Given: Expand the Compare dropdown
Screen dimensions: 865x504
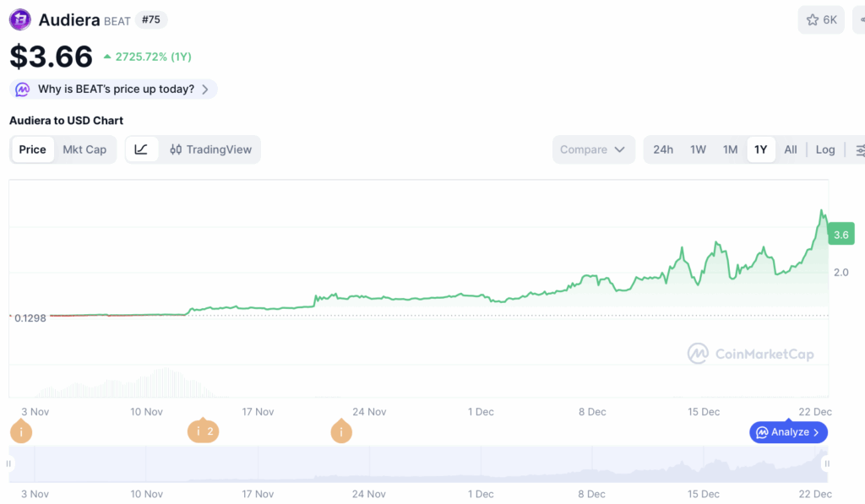Looking at the screenshot, I should 593,149.
